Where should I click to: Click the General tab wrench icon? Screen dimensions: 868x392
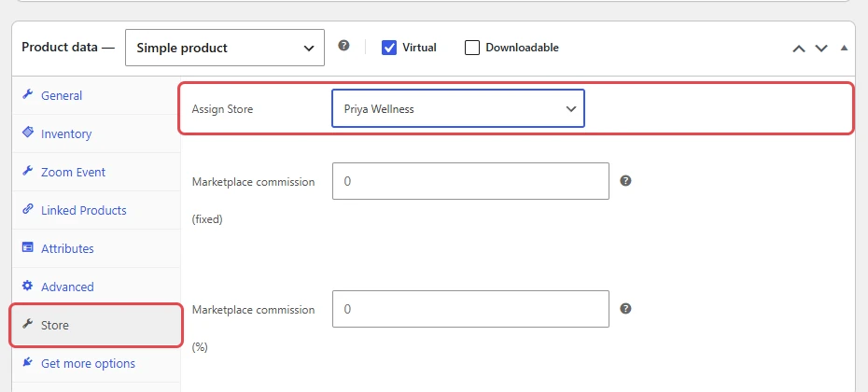tap(27, 94)
